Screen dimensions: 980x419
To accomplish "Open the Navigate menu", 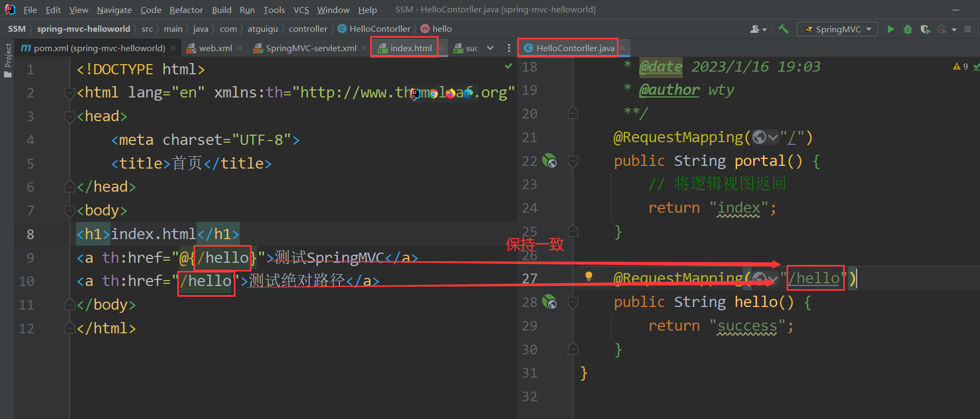I will pos(114,10).
